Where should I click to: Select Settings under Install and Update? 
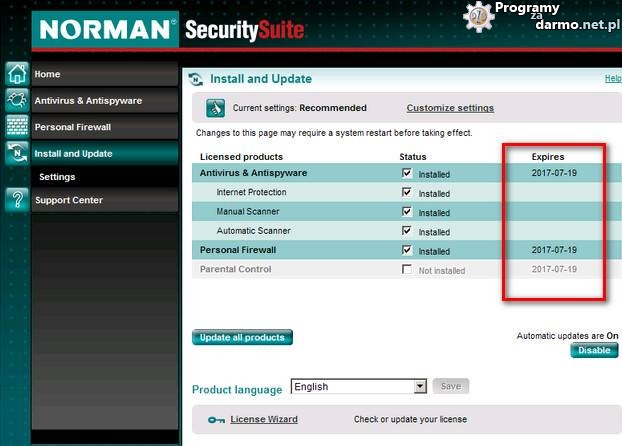57,177
